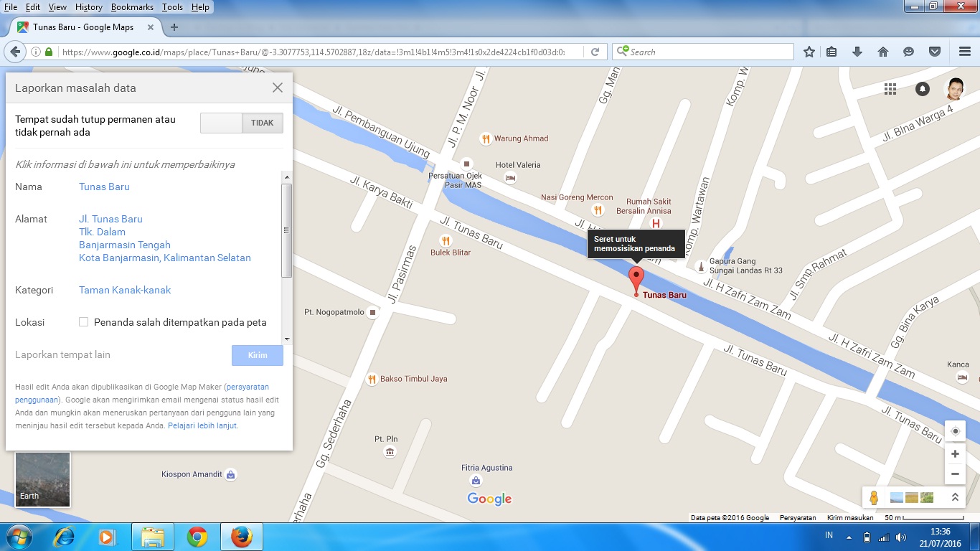The image size is (980, 551).
Task: Open Windows Explorer folder on taskbar
Action: point(153,537)
